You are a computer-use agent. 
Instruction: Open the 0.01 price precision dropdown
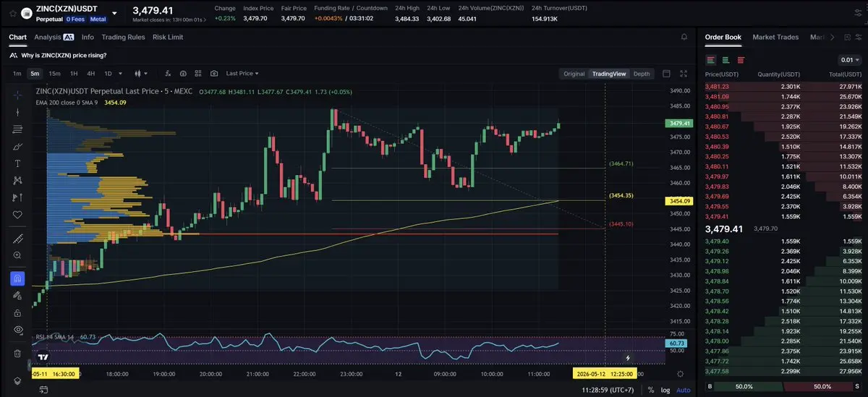[x=850, y=60]
